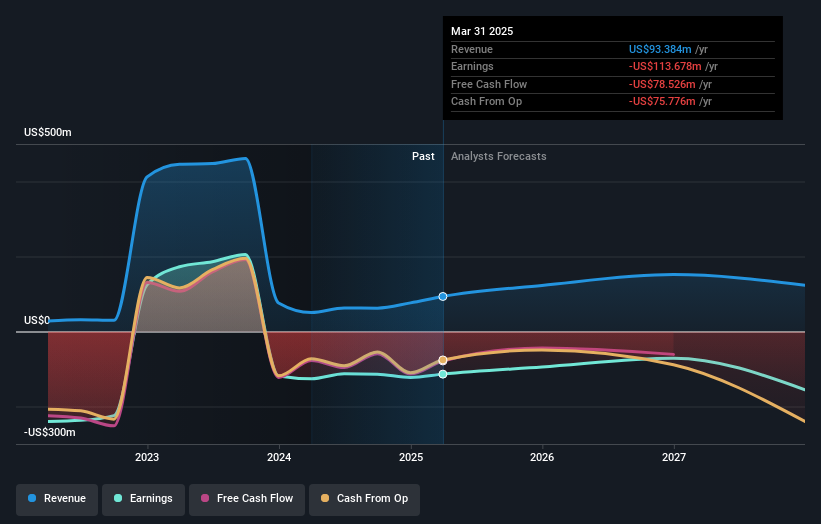Screen dimensions: 821x524
Task: Click the 2027 axis label
Action: [x=674, y=458]
